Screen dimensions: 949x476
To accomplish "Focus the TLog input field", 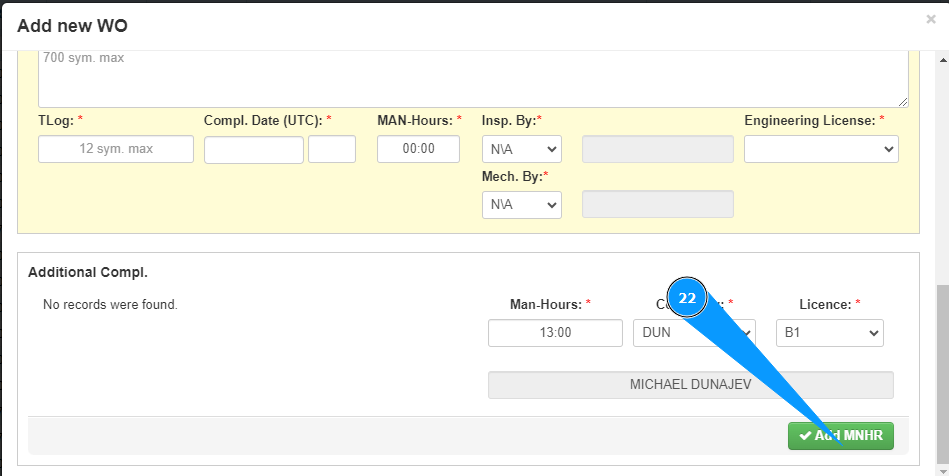I will pos(116,149).
